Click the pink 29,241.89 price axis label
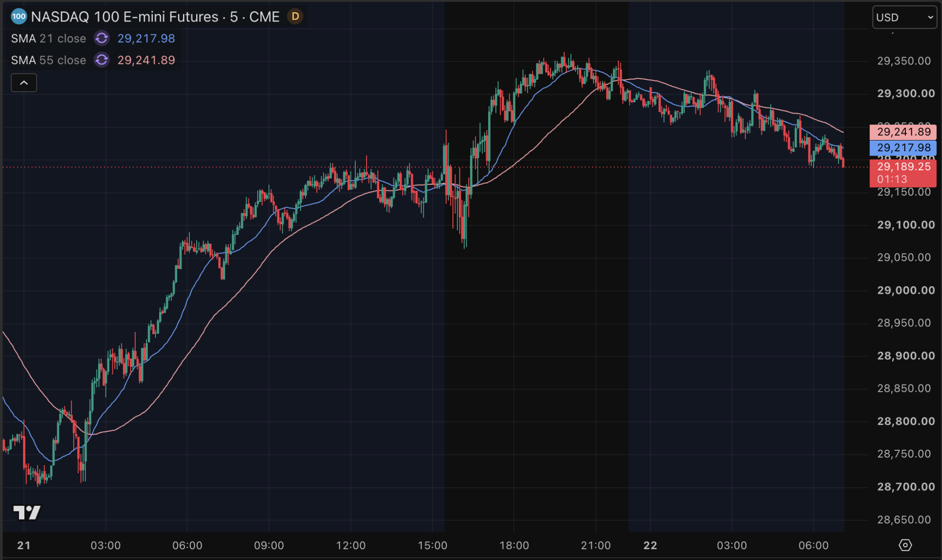The height and width of the screenshot is (560, 942). click(903, 132)
